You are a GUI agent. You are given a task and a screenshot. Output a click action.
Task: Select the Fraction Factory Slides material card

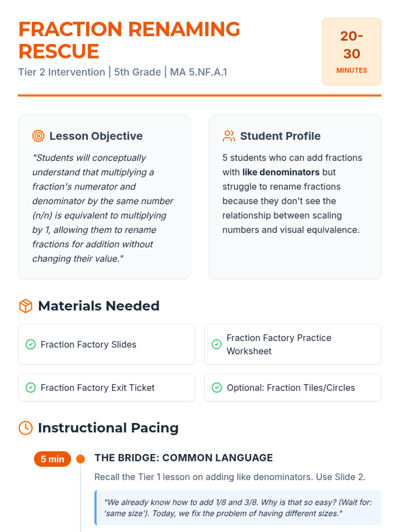tap(106, 344)
